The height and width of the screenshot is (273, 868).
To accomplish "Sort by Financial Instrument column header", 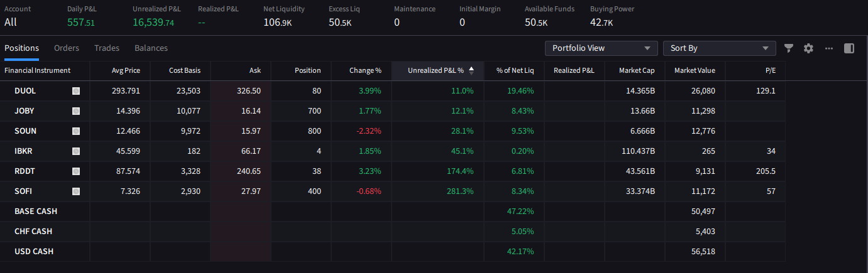I will [x=45, y=70].
